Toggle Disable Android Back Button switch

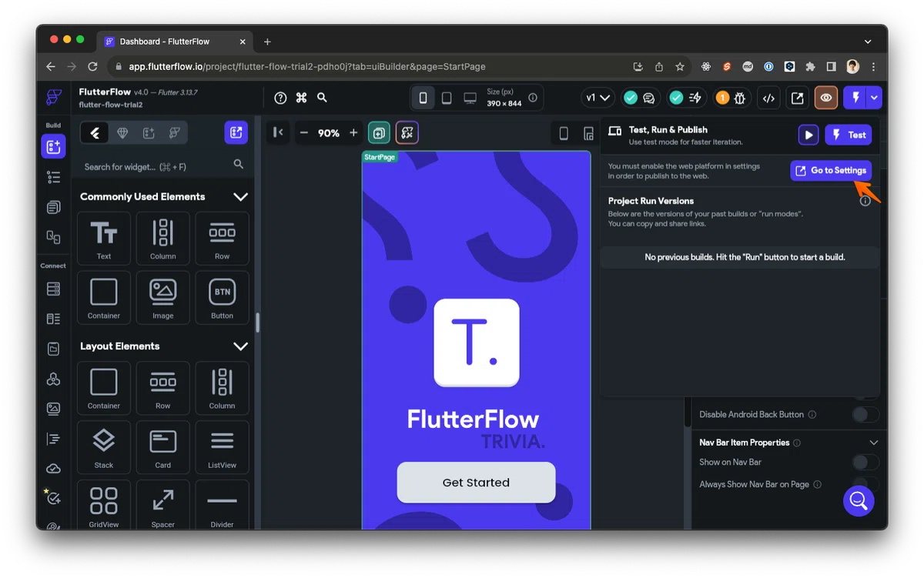point(865,415)
